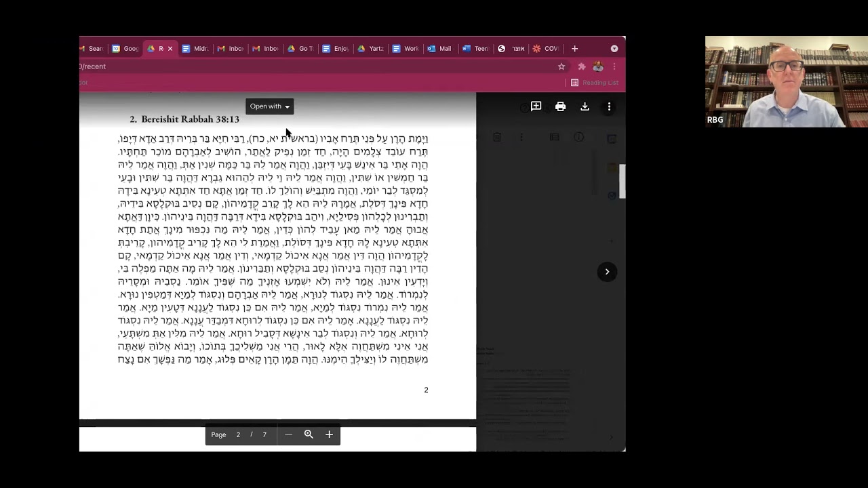The height and width of the screenshot is (488, 868).
Task: Open the 'Open with' dropdown
Action: click(269, 106)
